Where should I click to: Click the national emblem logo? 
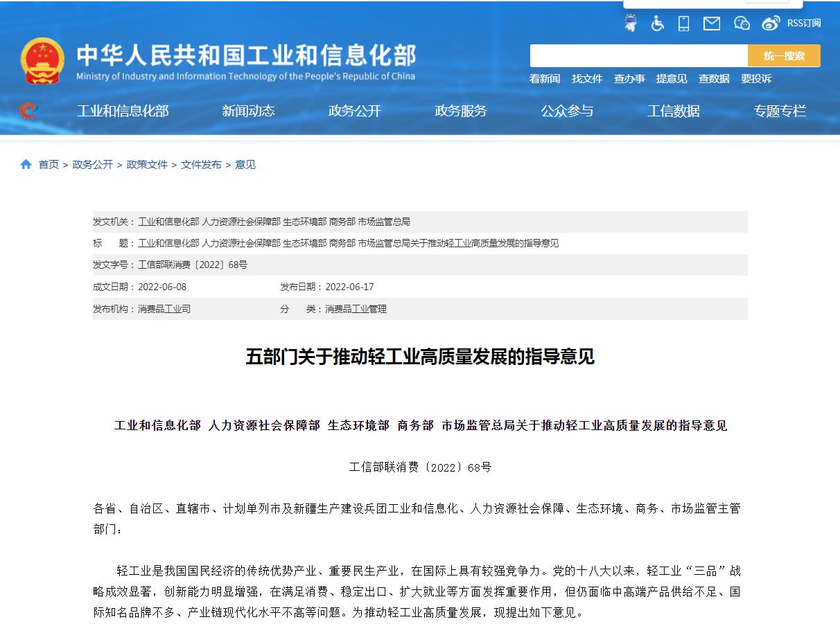[x=42, y=61]
